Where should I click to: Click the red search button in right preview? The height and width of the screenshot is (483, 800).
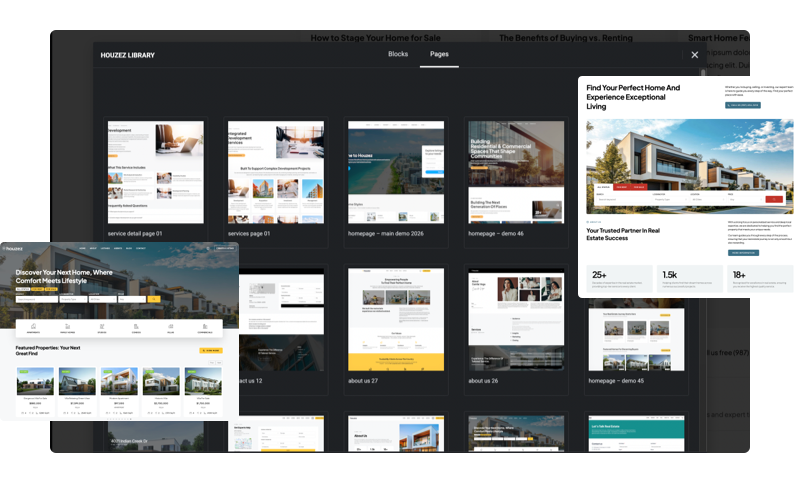[774, 199]
